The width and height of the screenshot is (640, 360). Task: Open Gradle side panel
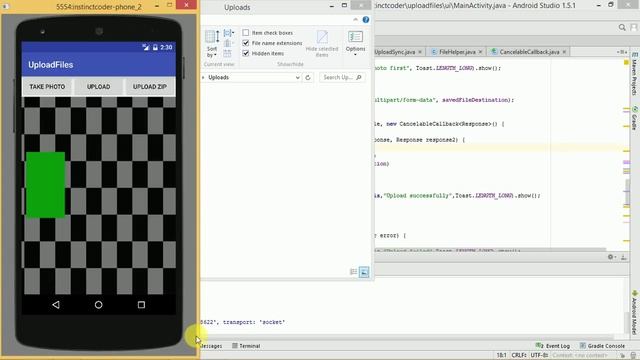(634, 118)
